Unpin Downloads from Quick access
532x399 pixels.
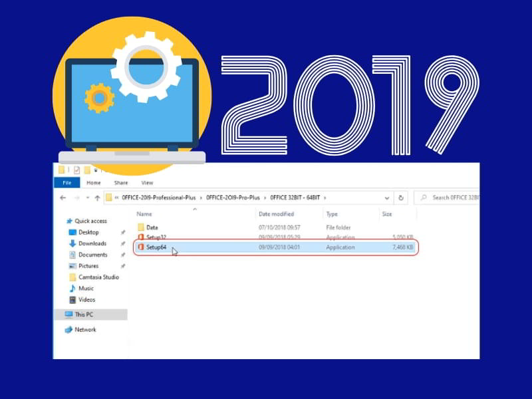[123, 243]
